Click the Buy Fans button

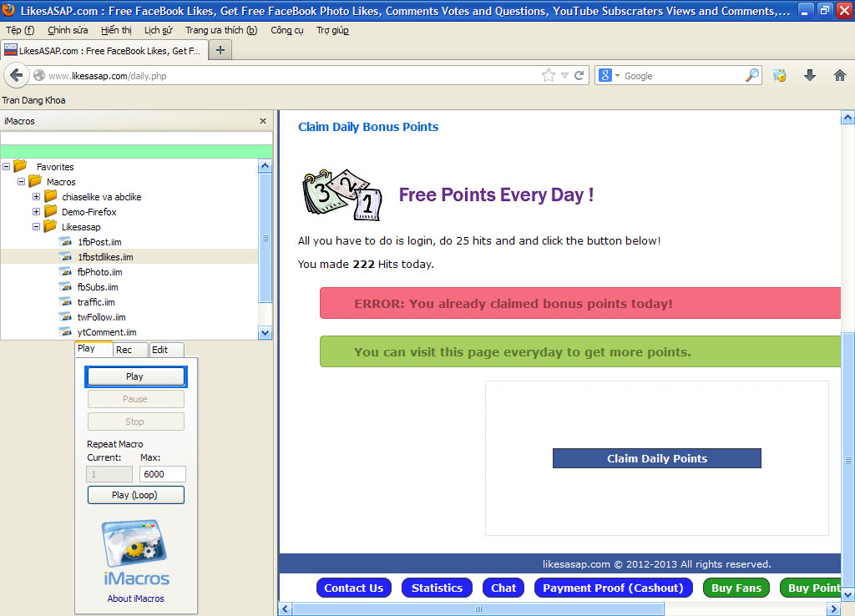tap(736, 588)
